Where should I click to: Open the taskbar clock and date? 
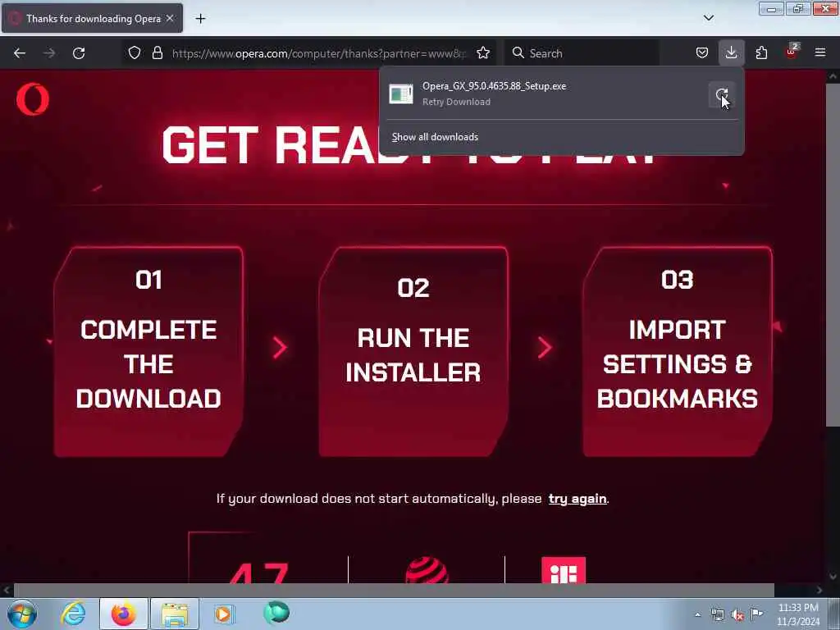pos(798,614)
